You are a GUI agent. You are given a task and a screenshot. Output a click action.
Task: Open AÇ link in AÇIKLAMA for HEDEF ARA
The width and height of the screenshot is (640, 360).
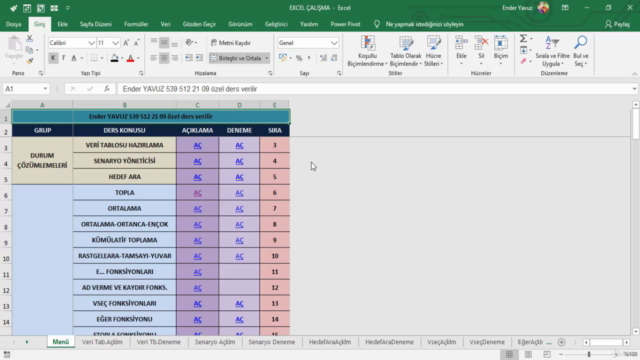(x=198, y=177)
